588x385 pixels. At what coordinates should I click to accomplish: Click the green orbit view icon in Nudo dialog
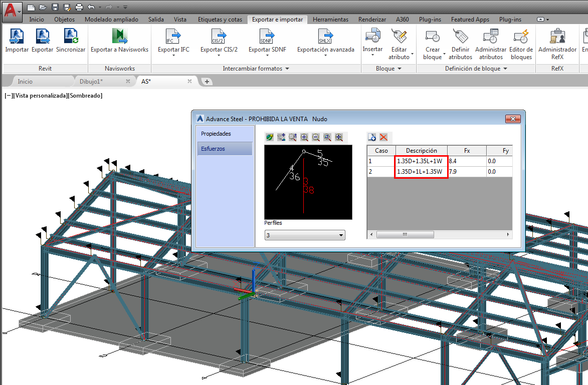270,138
